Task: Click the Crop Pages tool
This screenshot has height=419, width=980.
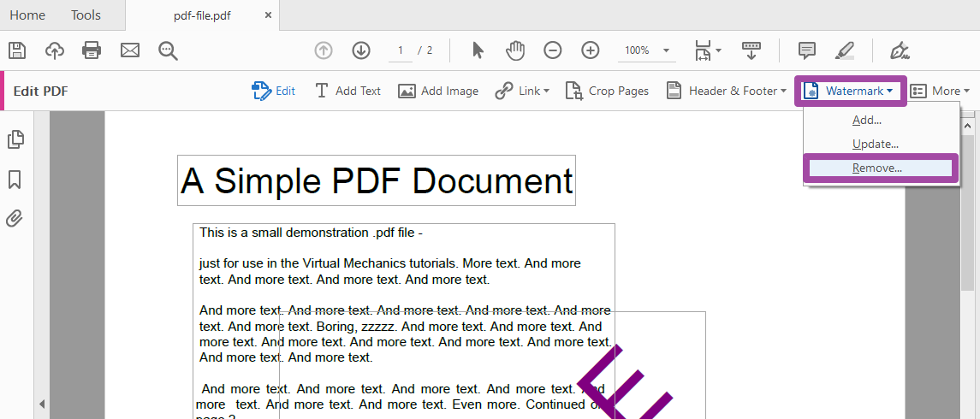Action: coord(607,91)
